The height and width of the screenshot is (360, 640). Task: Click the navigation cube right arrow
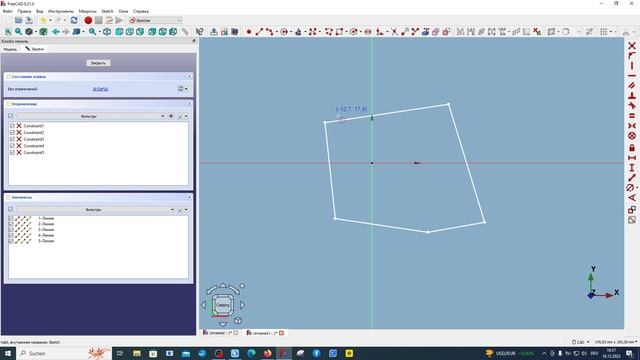click(x=243, y=305)
